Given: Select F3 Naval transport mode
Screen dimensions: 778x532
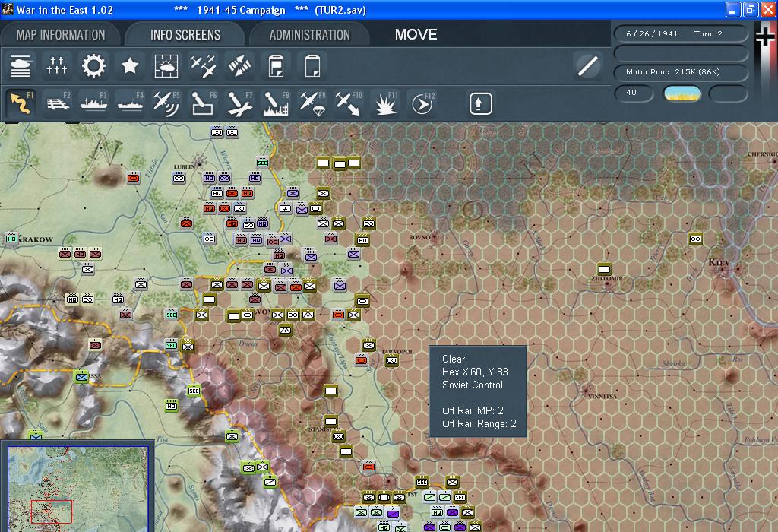Looking at the screenshot, I should 93,103.
